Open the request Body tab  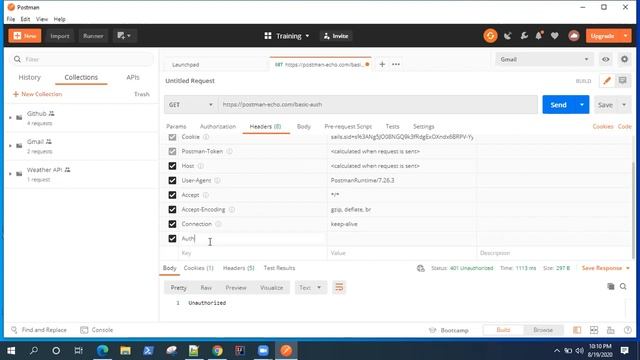[304, 127]
